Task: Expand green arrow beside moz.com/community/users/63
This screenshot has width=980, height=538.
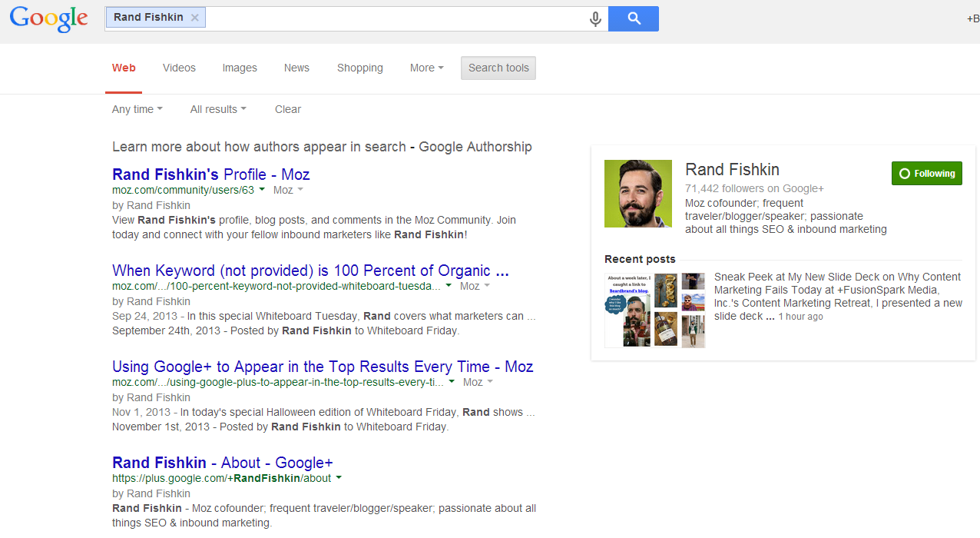Action: coord(262,189)
